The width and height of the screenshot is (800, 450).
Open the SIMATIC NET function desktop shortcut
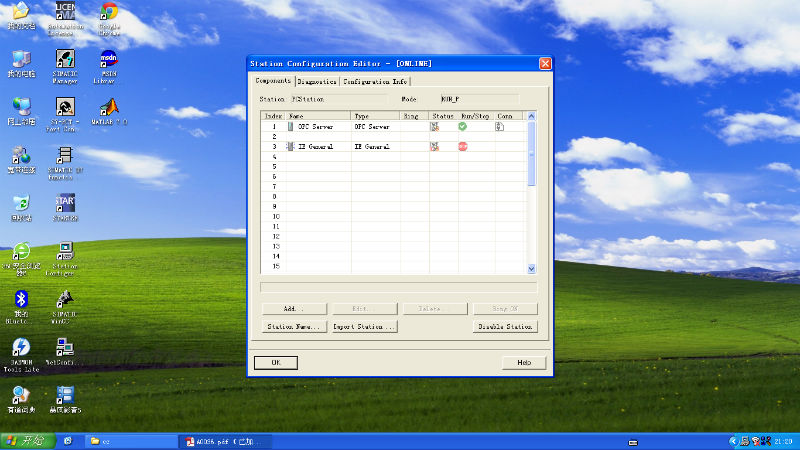[65, 163]
